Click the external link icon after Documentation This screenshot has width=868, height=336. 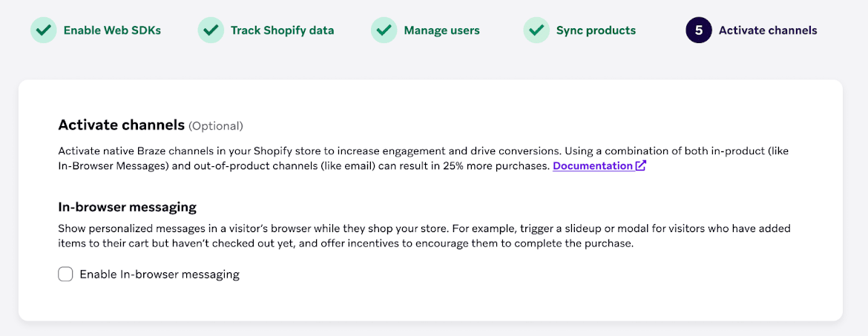pos(640,165)
